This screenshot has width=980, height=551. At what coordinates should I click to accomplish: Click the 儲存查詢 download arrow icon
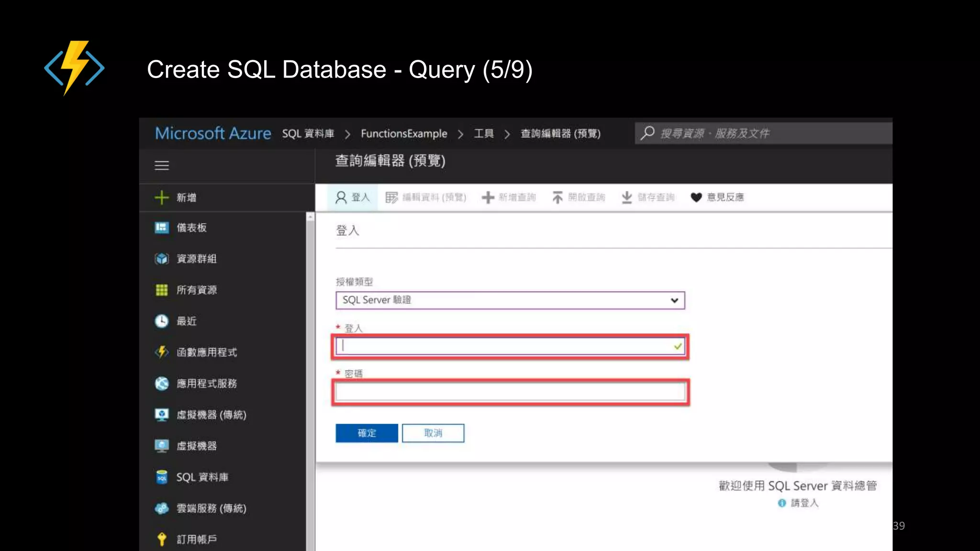[x=627, y=198]
